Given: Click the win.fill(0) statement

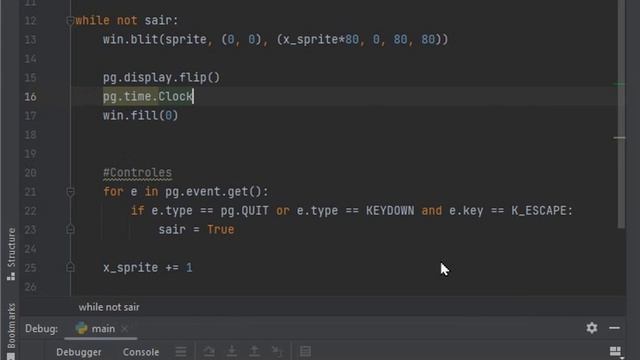Looking at the screenshot, I should (140, 116).
